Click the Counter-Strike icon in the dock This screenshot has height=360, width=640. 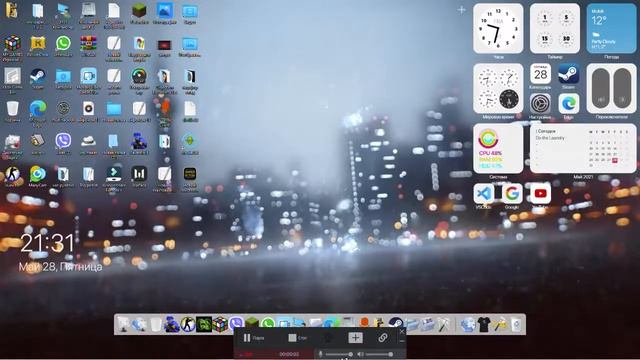188,324
